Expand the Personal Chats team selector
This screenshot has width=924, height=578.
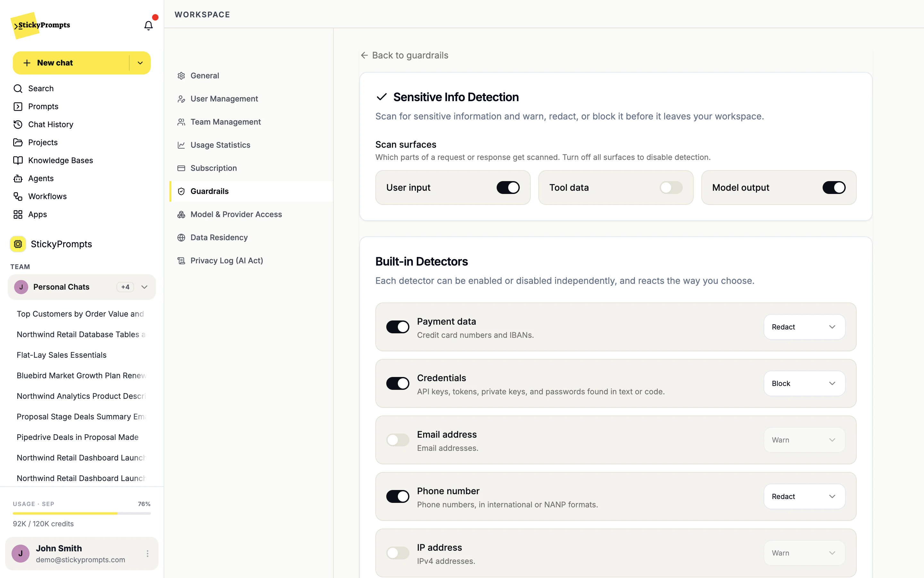pos(82,287)
